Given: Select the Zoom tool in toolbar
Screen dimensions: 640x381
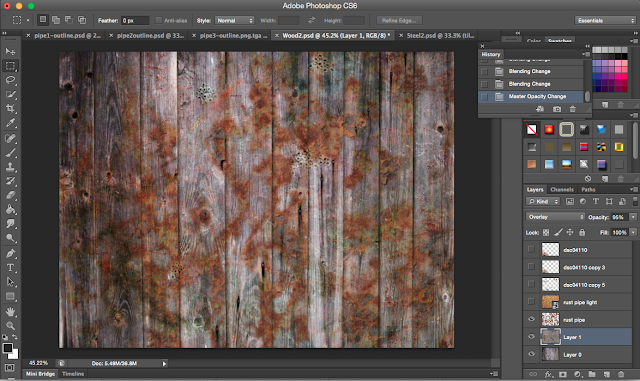Looking at the screenshot, I should click(x=10, y=326).
